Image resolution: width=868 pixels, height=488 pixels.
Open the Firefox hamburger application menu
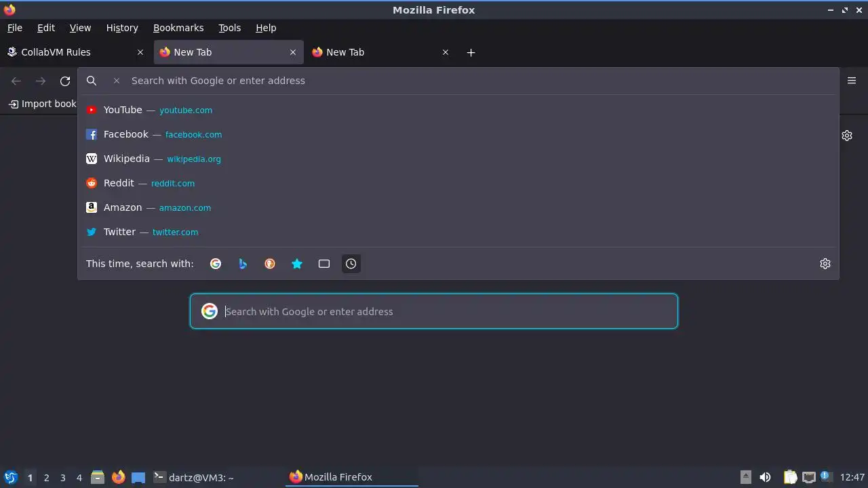852,81
